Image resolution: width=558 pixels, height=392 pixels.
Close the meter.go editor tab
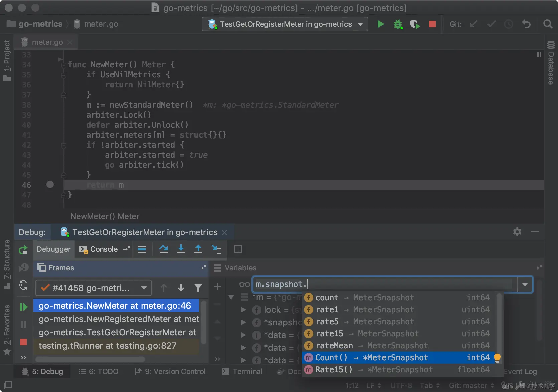click(70, 42)
